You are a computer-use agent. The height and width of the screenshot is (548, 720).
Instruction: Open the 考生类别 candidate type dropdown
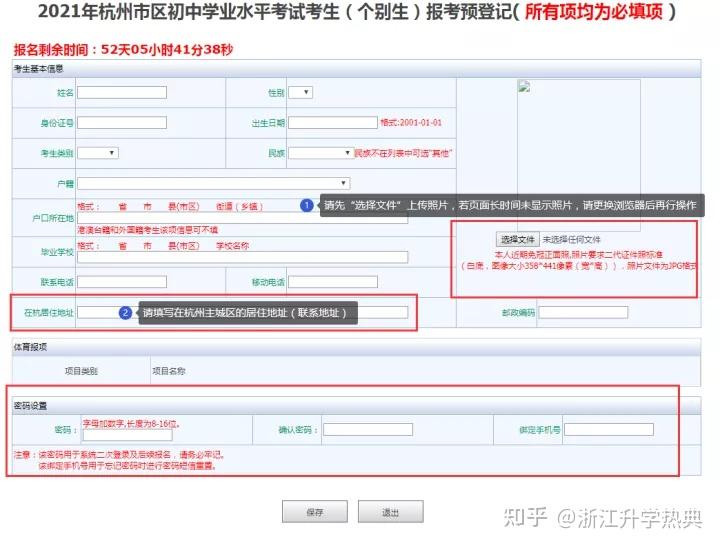pyautogui.click(x=98, y=153)
